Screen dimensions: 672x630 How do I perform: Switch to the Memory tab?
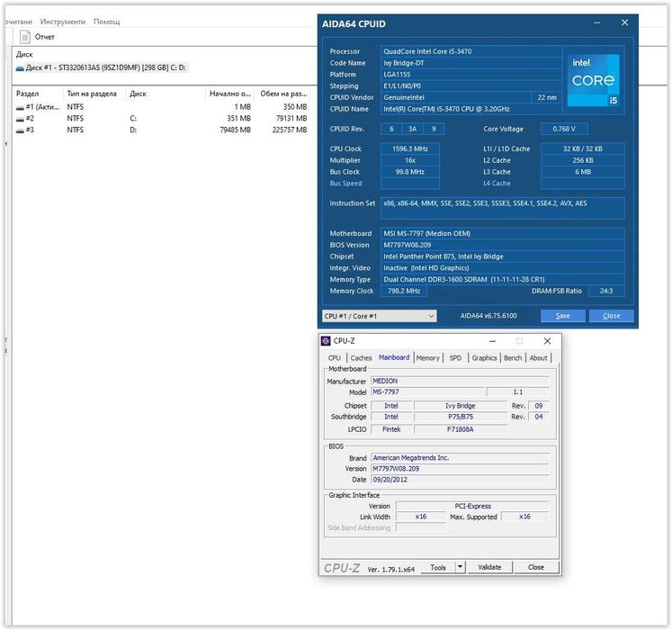(x=427, y=357)
